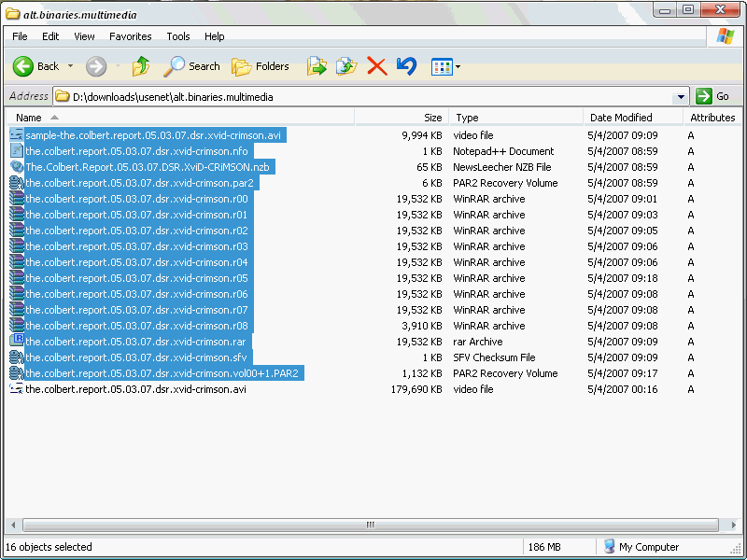
Task: Open the Forward button history dropdown
Action: (118, 66)
